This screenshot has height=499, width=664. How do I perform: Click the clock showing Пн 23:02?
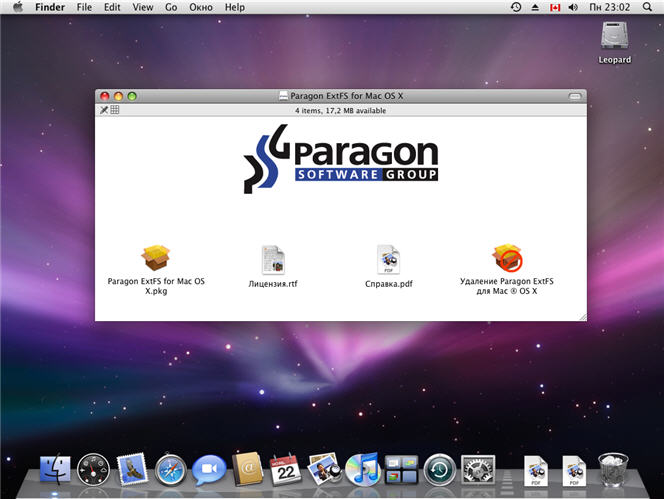(609, 7)
